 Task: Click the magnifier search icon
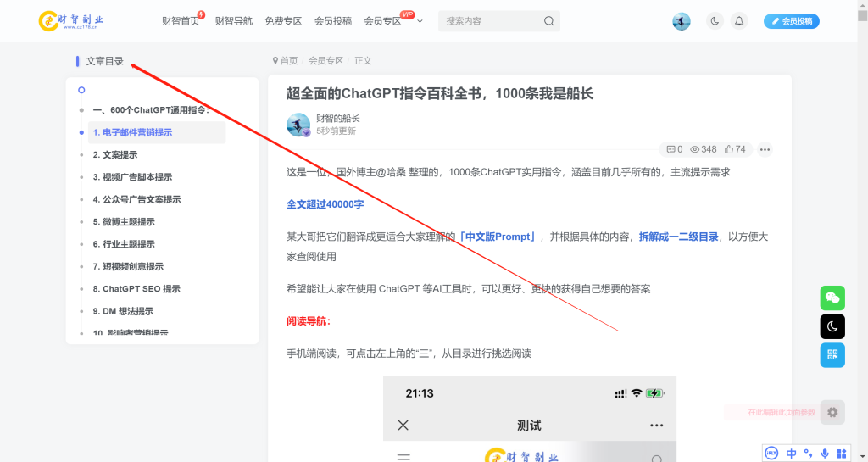(x=548, y=21)
